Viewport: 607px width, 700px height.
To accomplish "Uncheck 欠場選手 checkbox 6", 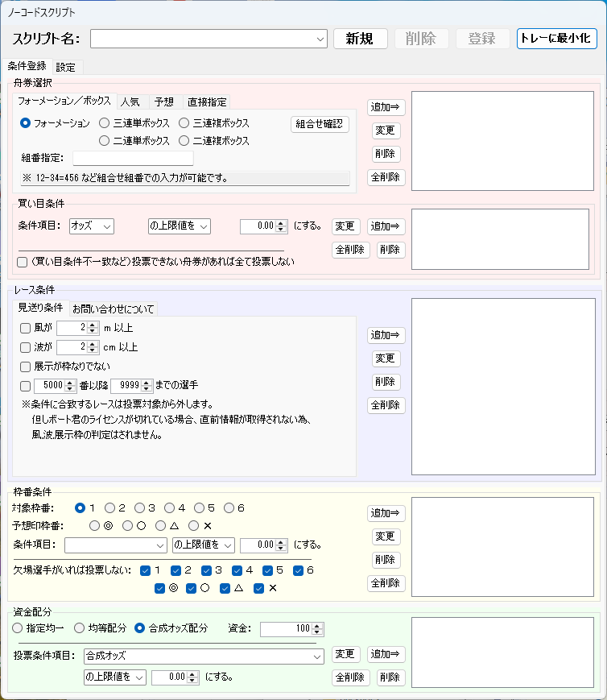I will pos(298,570).
